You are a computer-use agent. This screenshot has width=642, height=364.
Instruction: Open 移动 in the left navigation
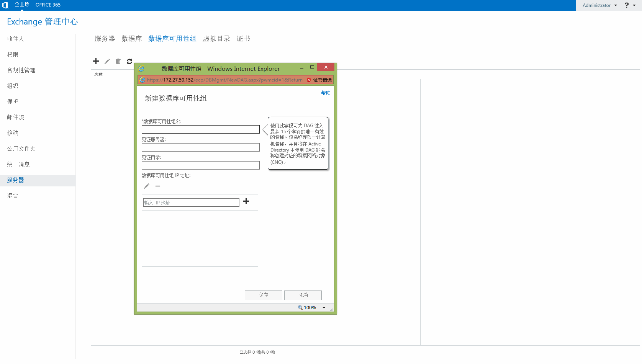(x=13, y=133)
